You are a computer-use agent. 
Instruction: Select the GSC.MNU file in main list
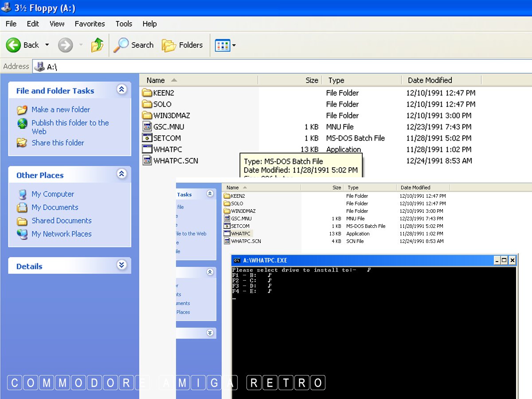168,127
